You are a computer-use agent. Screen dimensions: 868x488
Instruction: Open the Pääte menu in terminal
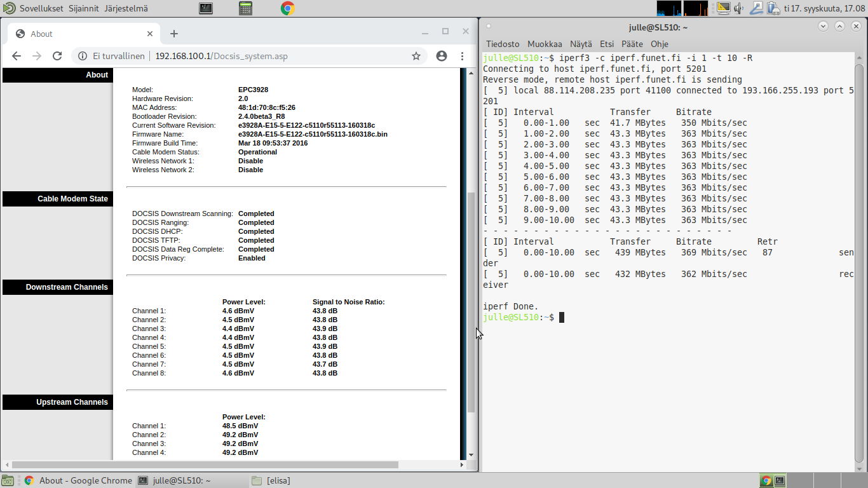tap(632, 44)
